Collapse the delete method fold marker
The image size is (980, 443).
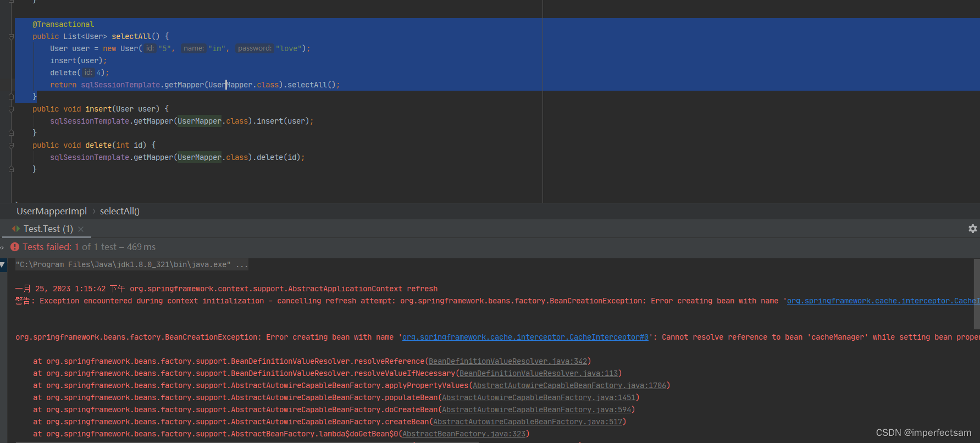pyautogui.click(x=11, y=145)
